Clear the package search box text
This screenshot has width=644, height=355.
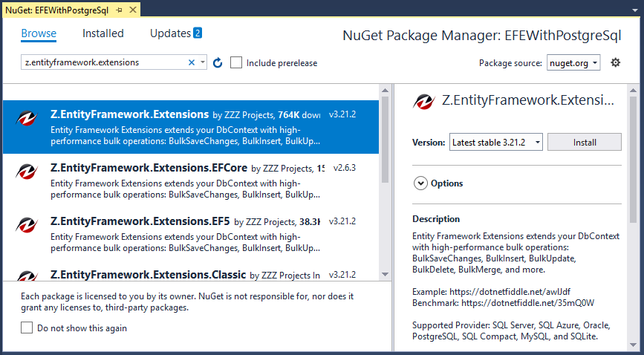192,62
